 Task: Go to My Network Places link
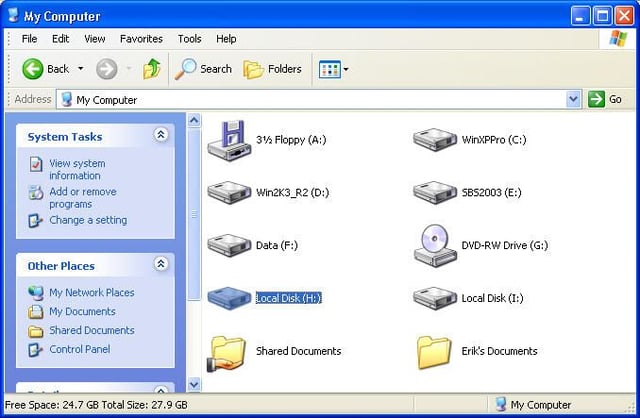click(92, 292)
